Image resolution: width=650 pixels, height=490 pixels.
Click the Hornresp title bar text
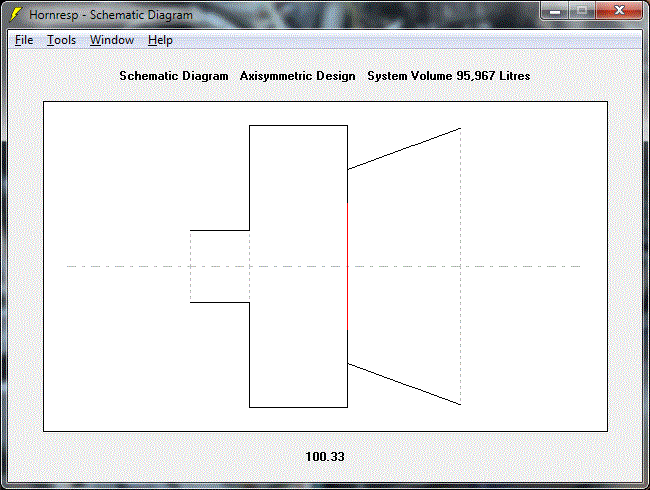pyautogui.click(x=111, y=15)
